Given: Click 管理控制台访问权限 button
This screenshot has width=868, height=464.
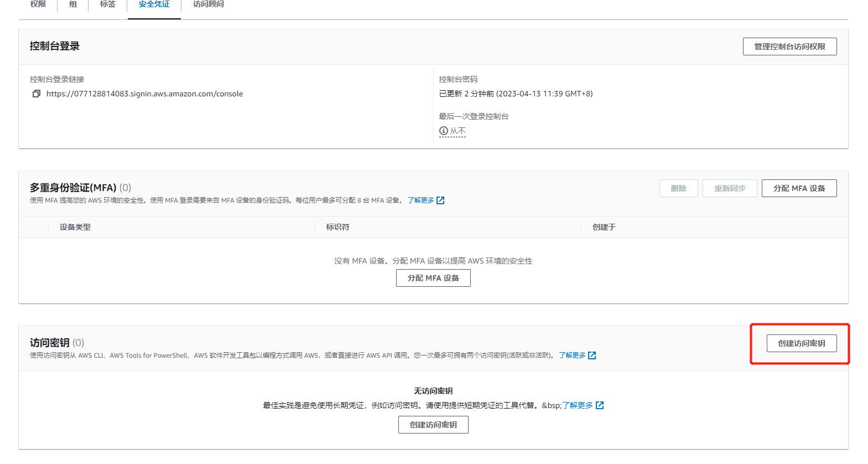Looking at the screenshot, I should pyautogui.click(x=789, y=47).
